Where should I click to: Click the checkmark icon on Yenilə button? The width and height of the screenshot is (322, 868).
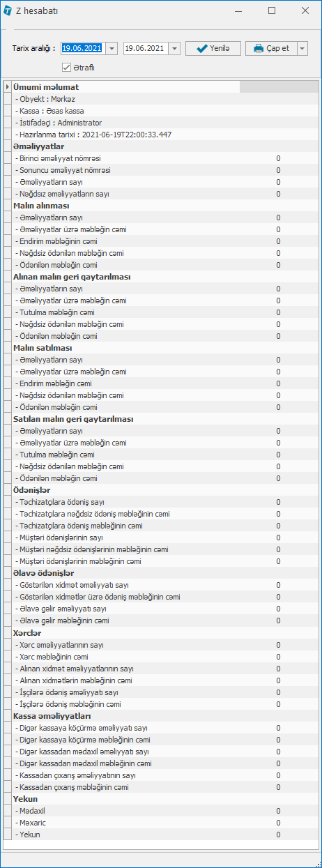coord(202,48)
